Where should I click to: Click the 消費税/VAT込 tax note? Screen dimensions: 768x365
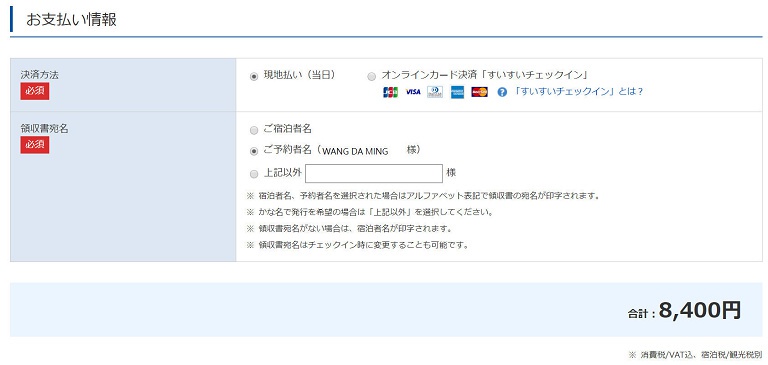pyautogui.click(x=695, y=354)
